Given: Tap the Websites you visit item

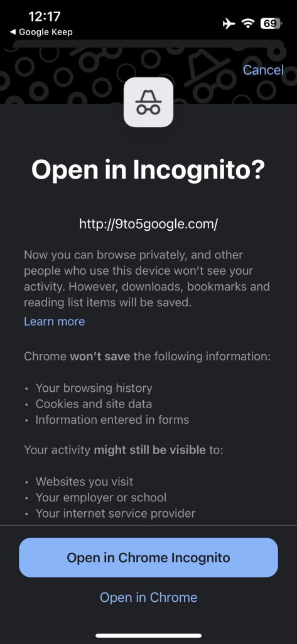Looking at the screenshot, I should tap(85, 481).
